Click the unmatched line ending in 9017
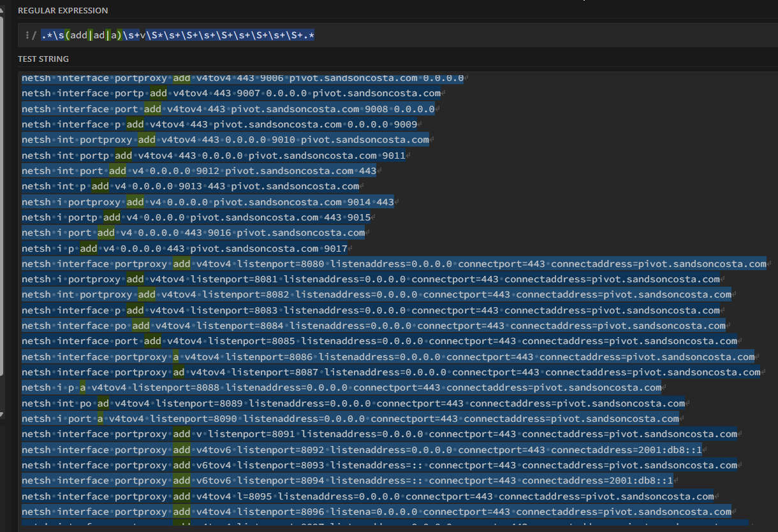This screenshot has width=778, height=532. click(x=185, y=248)
